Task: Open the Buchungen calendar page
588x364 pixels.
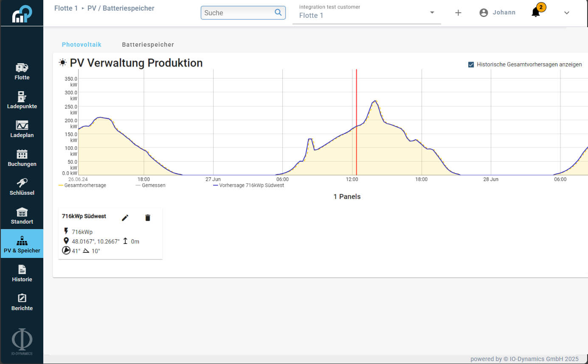Action: click(22, 158)
